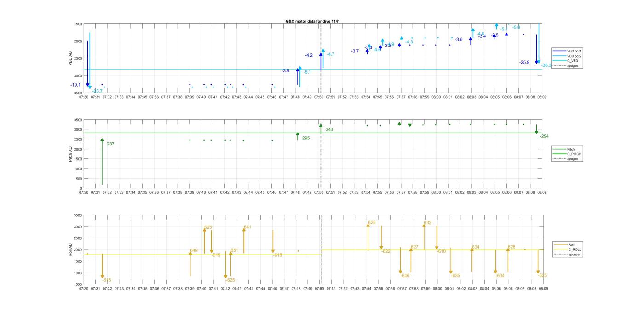Click the '-4.3' VBD data label
The width and height of the screenshot is (644, 319).
pos(409,42)
